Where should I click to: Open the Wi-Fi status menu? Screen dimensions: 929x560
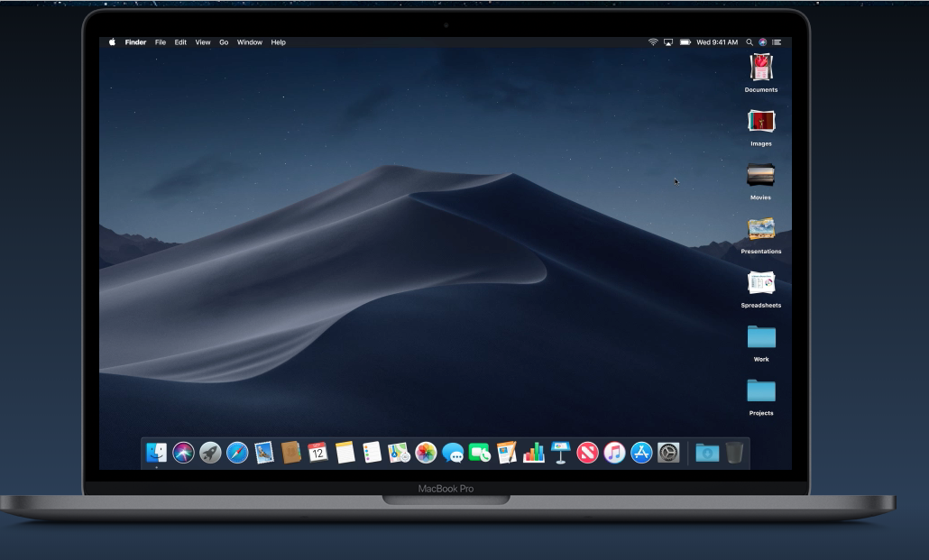tap(653, 42)
